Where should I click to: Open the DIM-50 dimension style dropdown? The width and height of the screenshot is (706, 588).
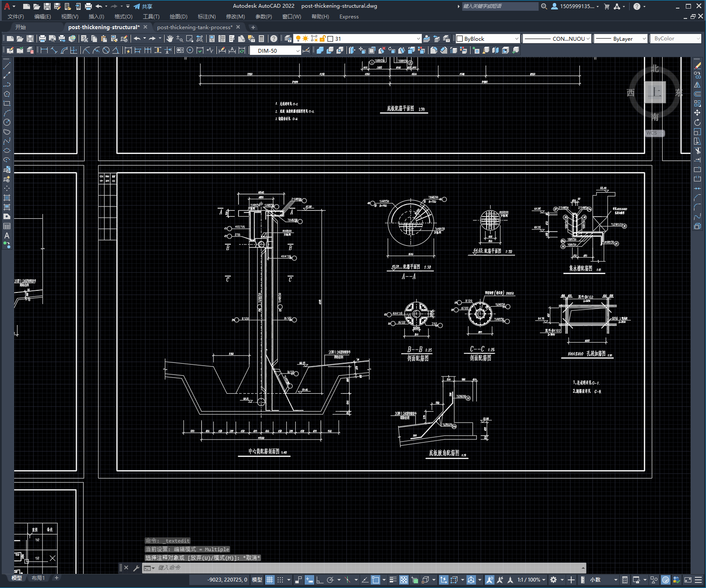point(275,51)
